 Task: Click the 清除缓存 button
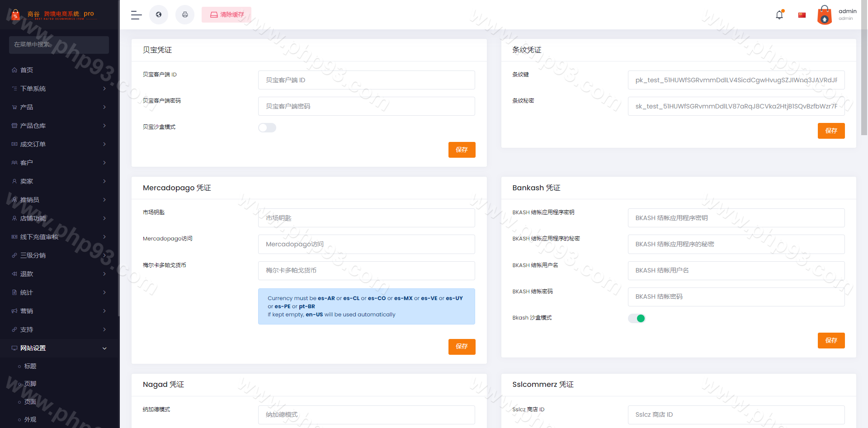tap(226, 15)
